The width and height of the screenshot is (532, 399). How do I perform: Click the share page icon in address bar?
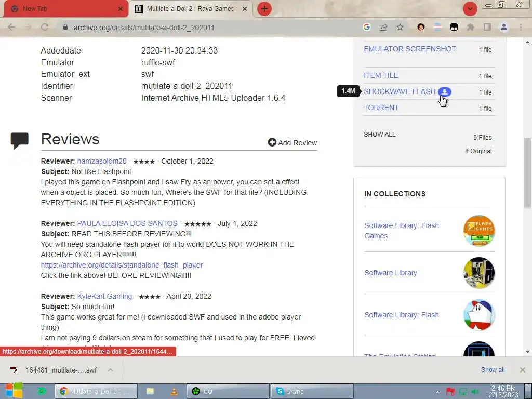(x=383, y=27)
